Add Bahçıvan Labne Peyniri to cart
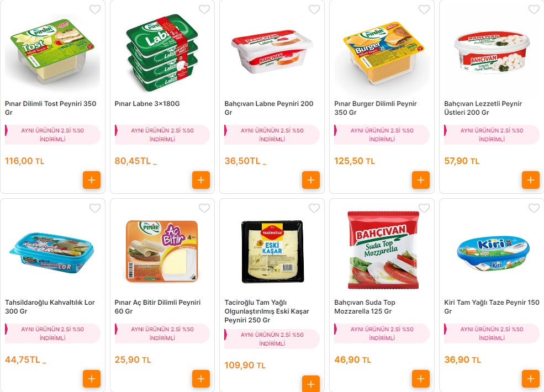544x392 pixels. [311, 180]
